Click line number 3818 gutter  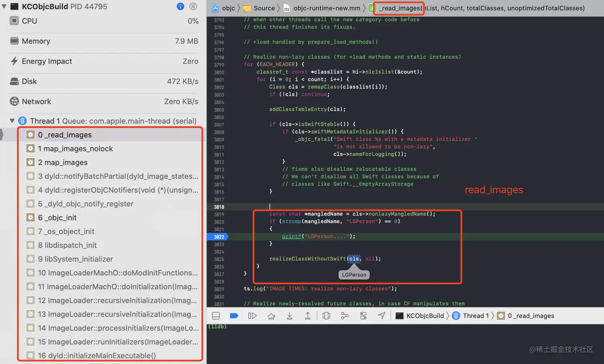219,207
